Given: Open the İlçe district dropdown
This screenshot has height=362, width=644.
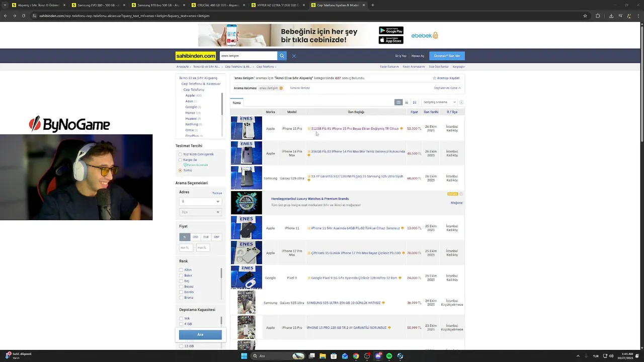Looking at the screenshot, I should click(200, 212).
